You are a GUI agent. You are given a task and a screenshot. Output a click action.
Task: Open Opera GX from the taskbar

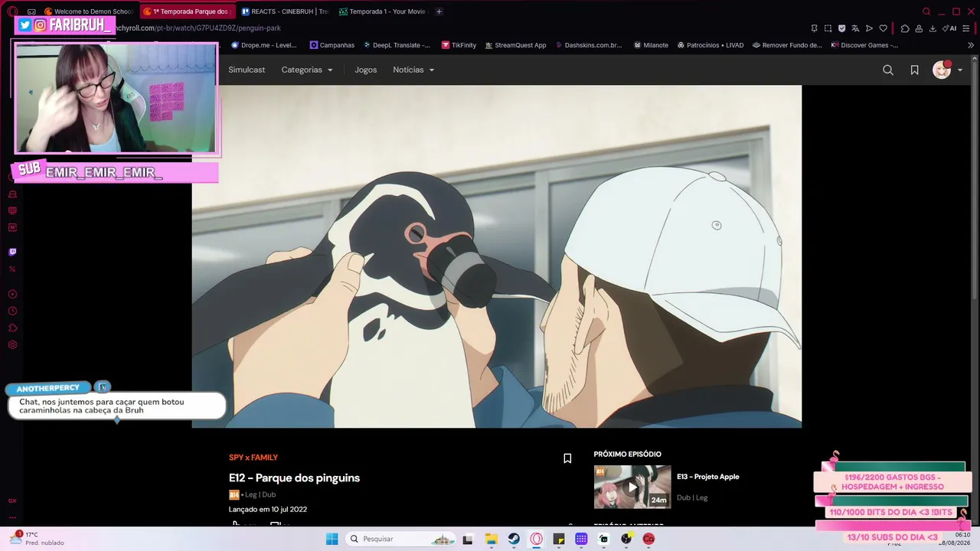pyautogui.click(x=536, y=539)
